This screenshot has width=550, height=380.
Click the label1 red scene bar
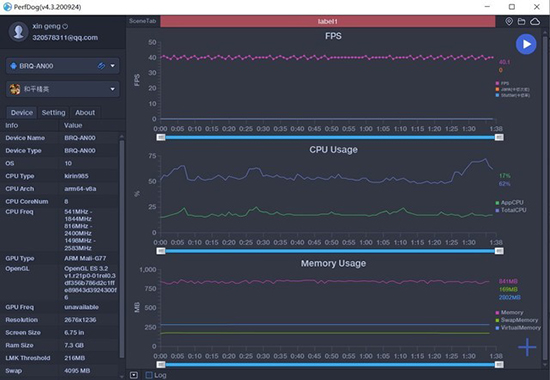[328, 21]
